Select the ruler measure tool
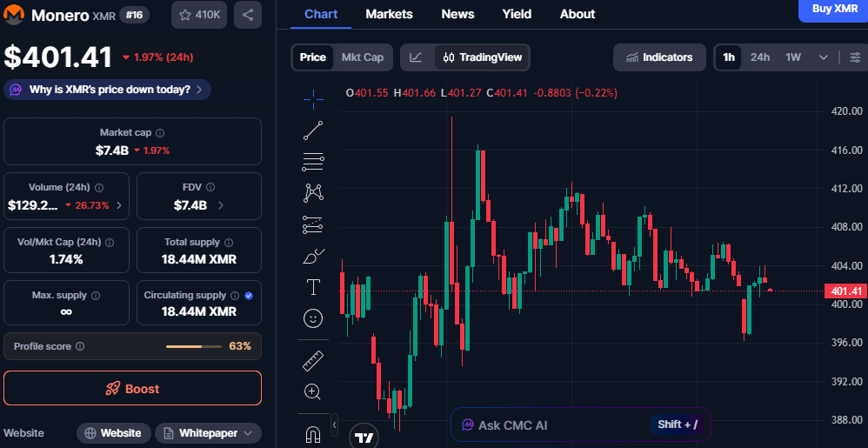 pyautogui.click(x=313, y=359)
